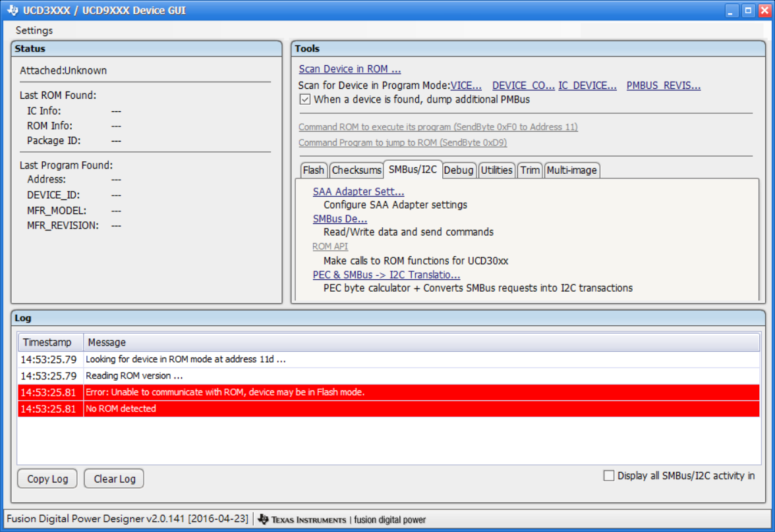Viewport: 775px width, 532px height.
Task: Select the SMBus/I2C tab
Action: coord(413,169)
